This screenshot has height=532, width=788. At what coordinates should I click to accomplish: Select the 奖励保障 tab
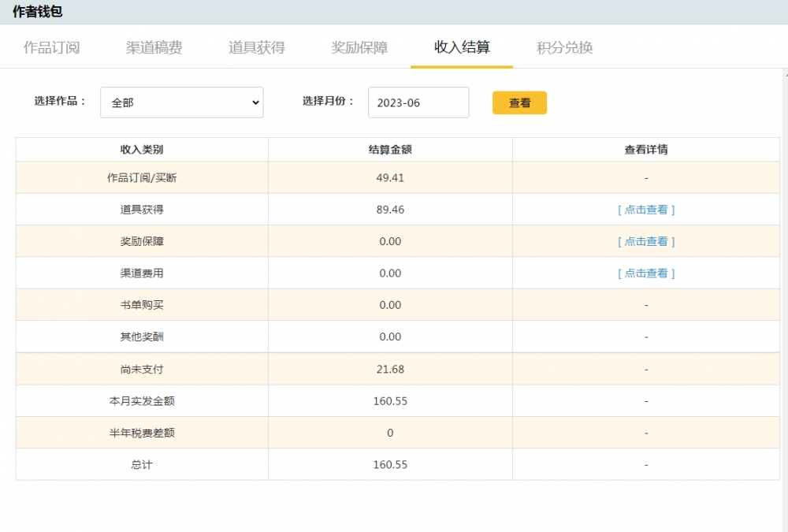[359, 47]
